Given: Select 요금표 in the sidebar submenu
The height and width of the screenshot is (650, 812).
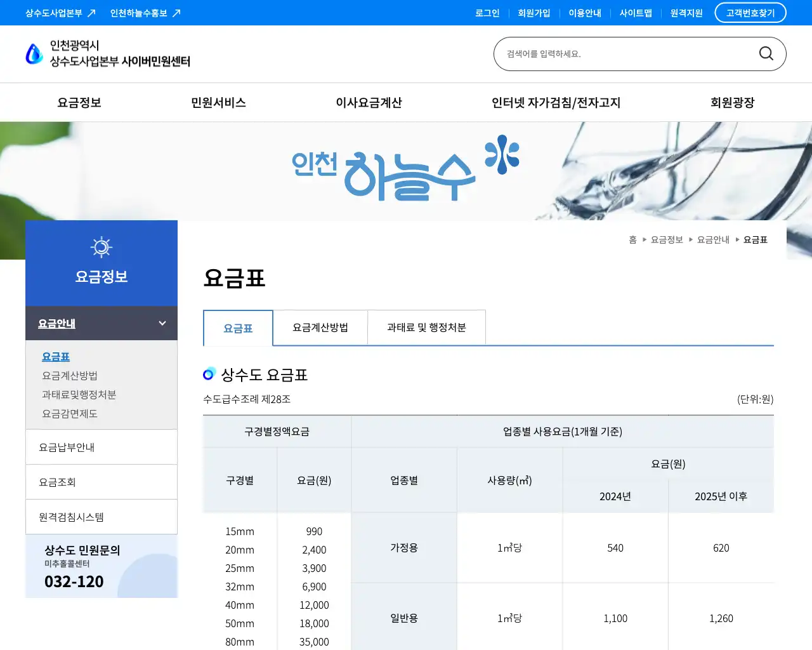Looking at the screenshot, I should pos(56,357).
